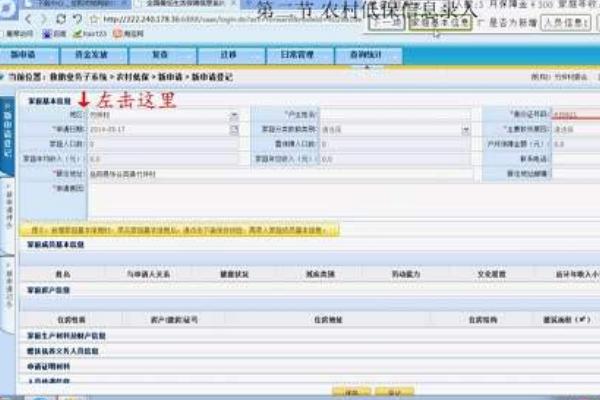Reload the page with refresh icon
Screen dimensions: 600x400
(60, 19)
